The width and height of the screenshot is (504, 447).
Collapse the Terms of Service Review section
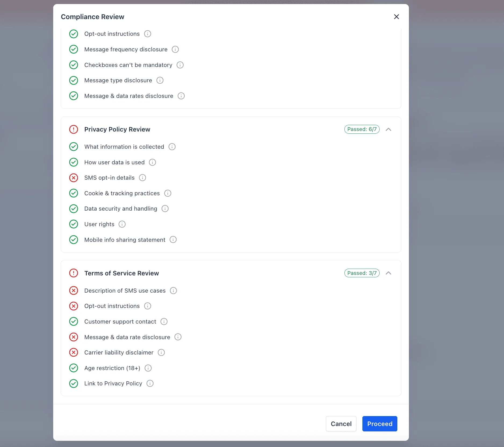[388, 273]
